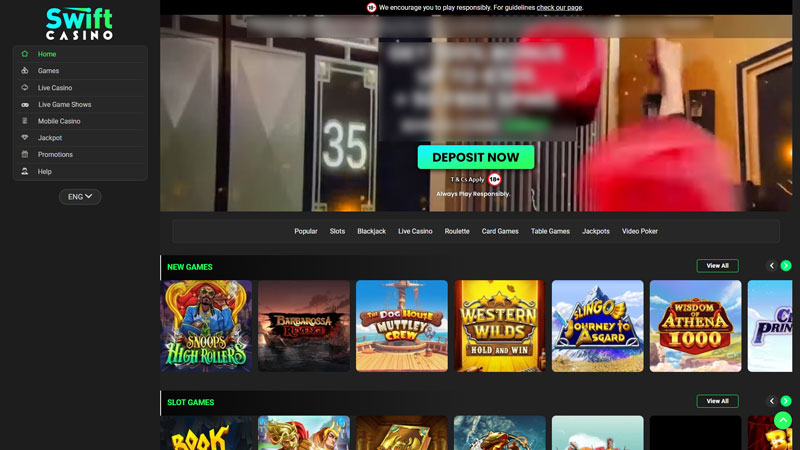
Task: Open Barbarossa Revenge game thumbnail
Action: [x=304, y=326]
